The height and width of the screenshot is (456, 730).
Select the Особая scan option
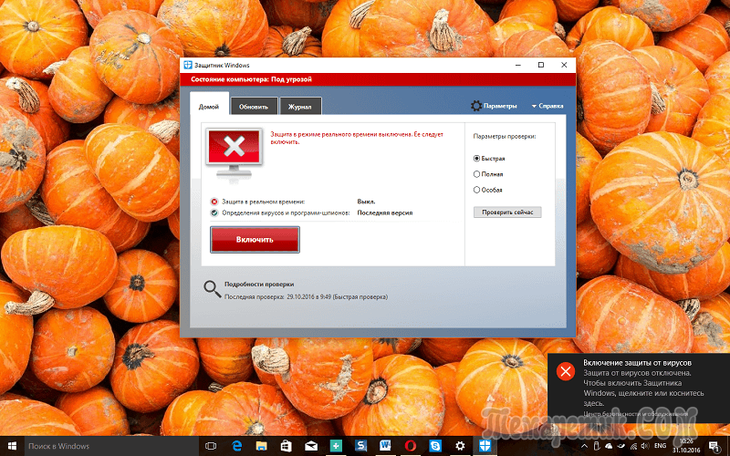[x=487, y=190]
